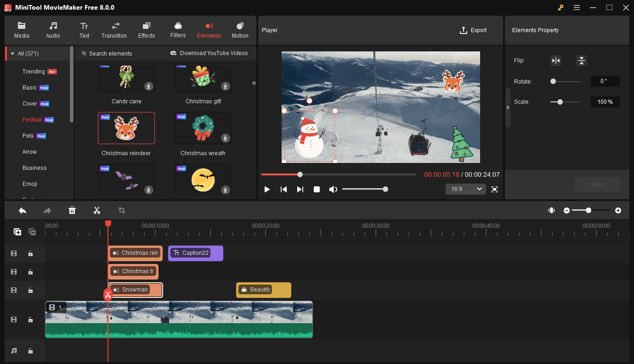
Task: Switch to the Text tab
Action: pyautogui.click(x=84, y=30)
